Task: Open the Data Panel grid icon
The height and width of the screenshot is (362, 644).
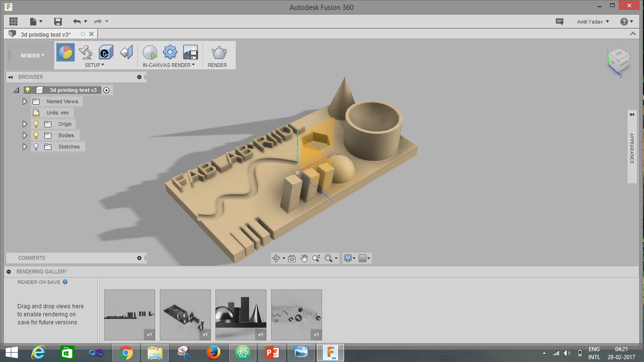Action: (x=13, y=22)
